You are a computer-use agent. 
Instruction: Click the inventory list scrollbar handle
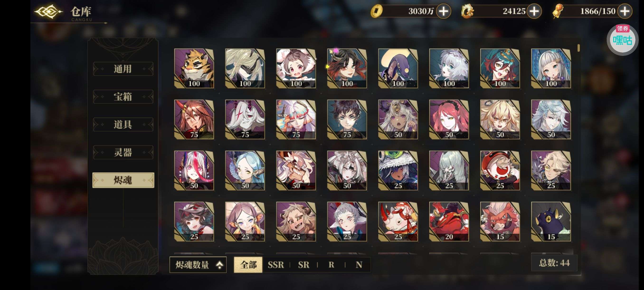(x=578, y=48)
